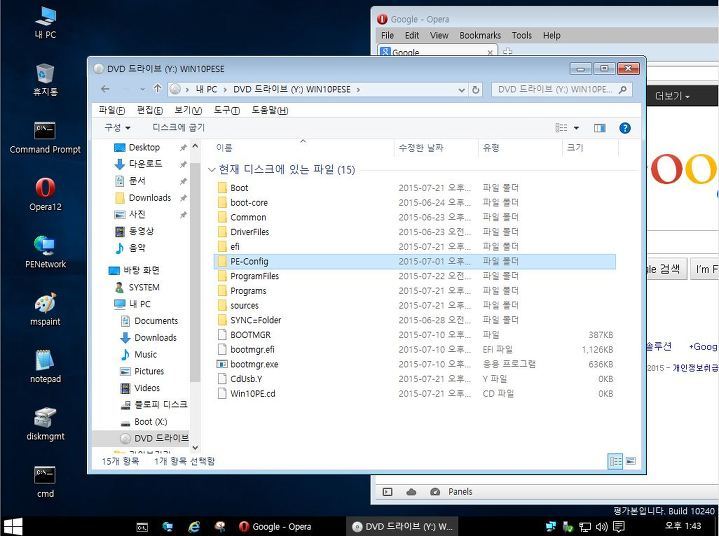Open 더보기 dropdown in the Opera window
This screenshot has height=536, width=719.
672,96
